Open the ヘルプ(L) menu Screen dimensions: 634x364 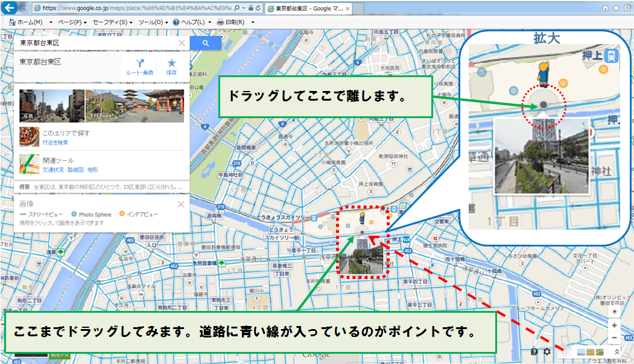tap(189, 22)
